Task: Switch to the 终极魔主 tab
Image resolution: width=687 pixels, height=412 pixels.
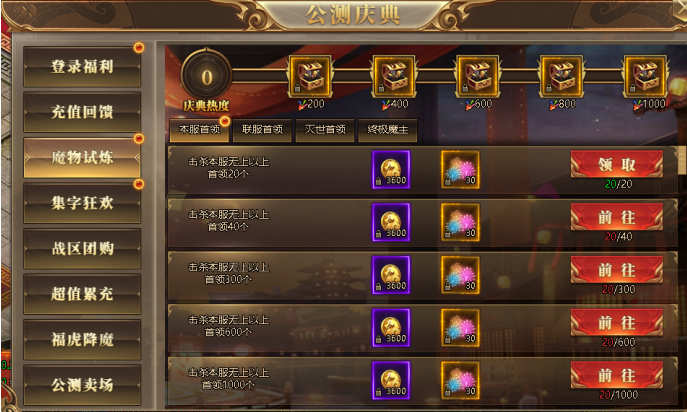Action: point(388,130)
